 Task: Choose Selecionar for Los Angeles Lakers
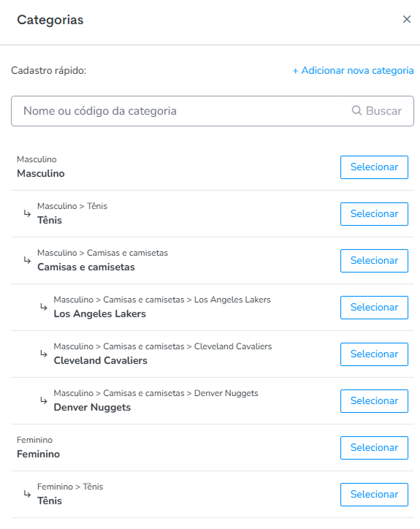click(x=374, y=308)
